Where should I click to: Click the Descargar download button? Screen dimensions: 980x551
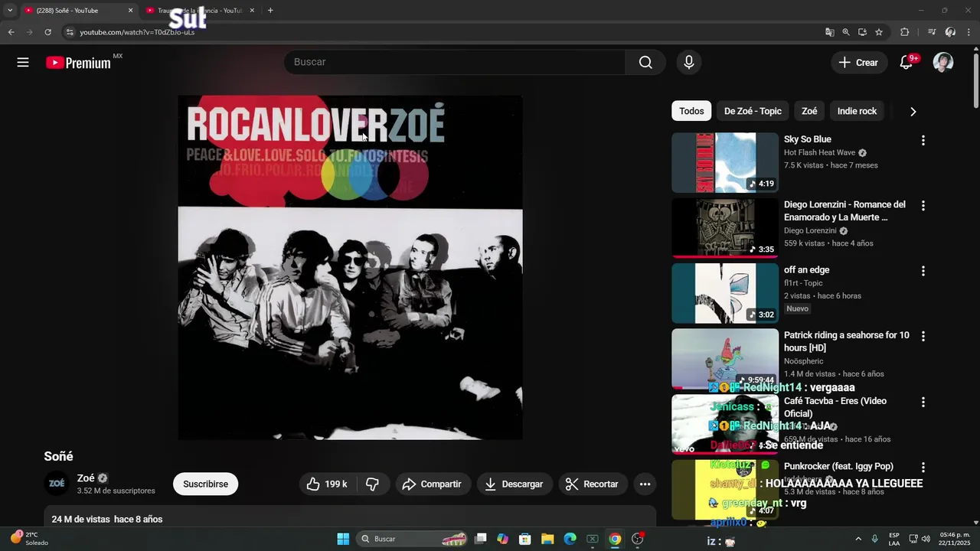tap(514, 484)
